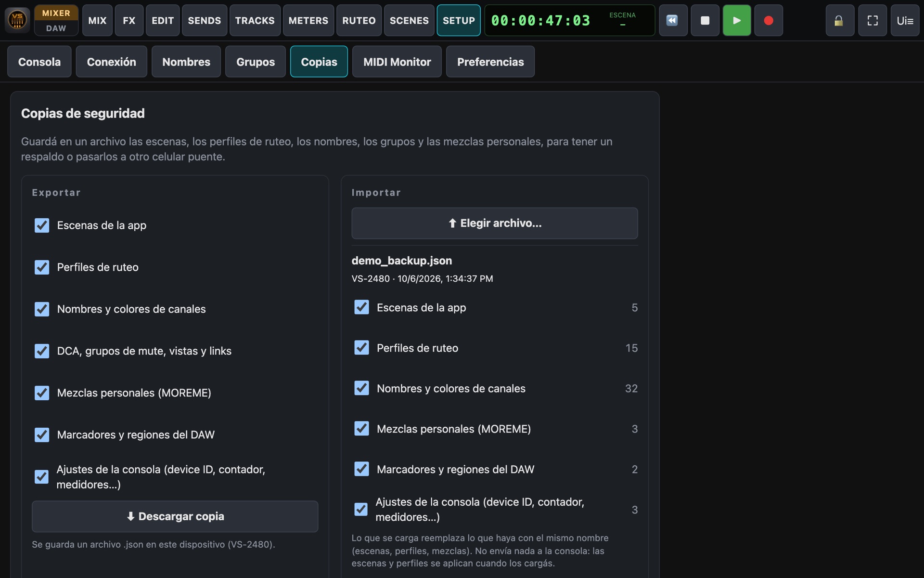The height and width of the screenshot is (578, 924).
Task: Toggle export Mezclas personales (MOREME)
Action: pos(42,393)
